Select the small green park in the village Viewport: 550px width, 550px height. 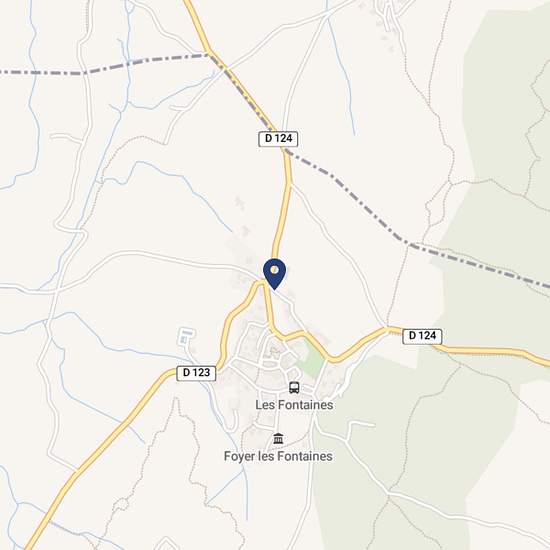pyautogui.click(x=311, y=358)
